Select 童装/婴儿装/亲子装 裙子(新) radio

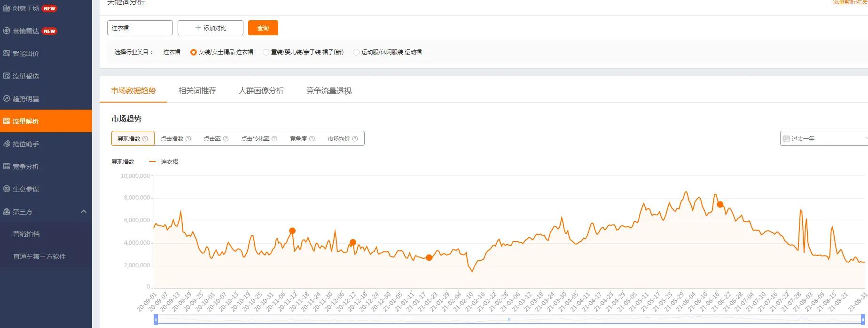pyautogui.click(x=266, y=52)
